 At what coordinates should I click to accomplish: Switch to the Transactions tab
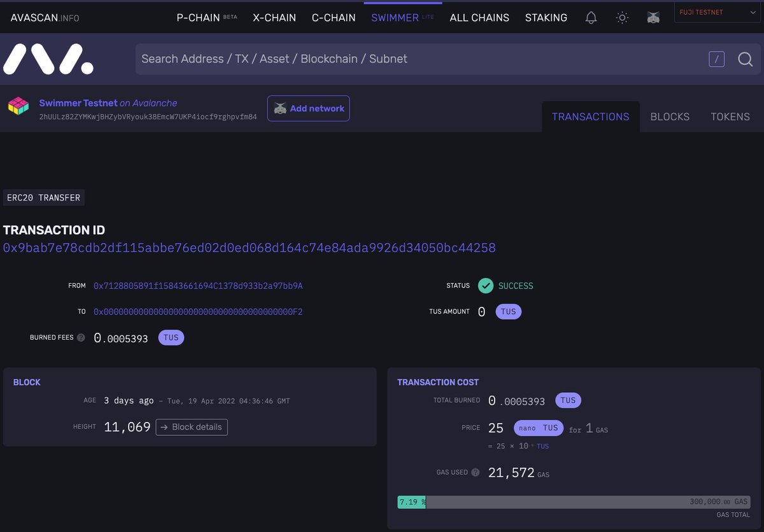[591, 116]
